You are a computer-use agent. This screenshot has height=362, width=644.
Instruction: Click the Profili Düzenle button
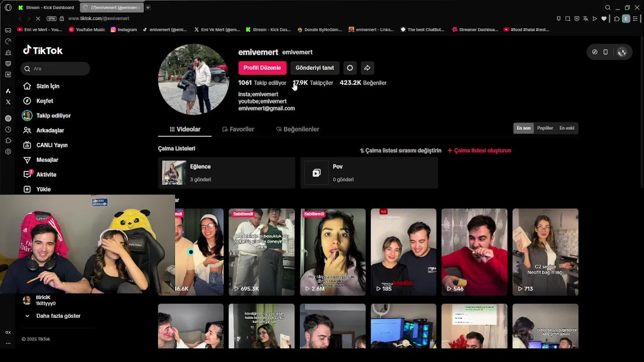coord(262,68)
